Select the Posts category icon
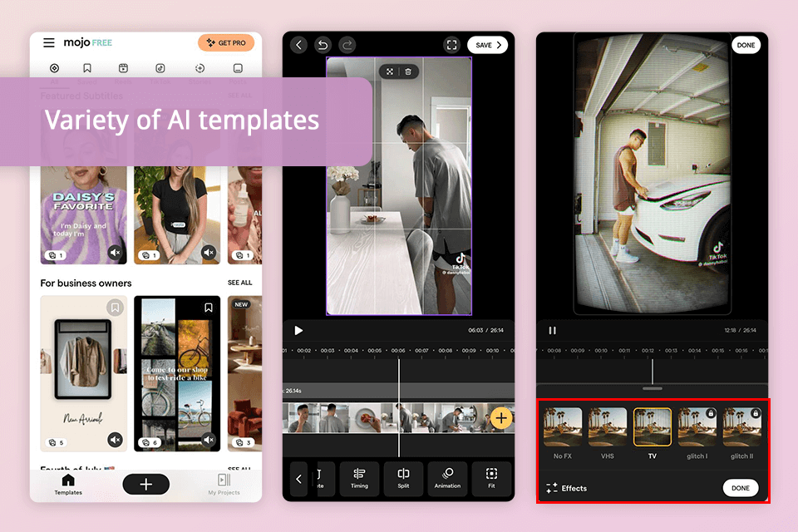798x532 pixels. 238,68
